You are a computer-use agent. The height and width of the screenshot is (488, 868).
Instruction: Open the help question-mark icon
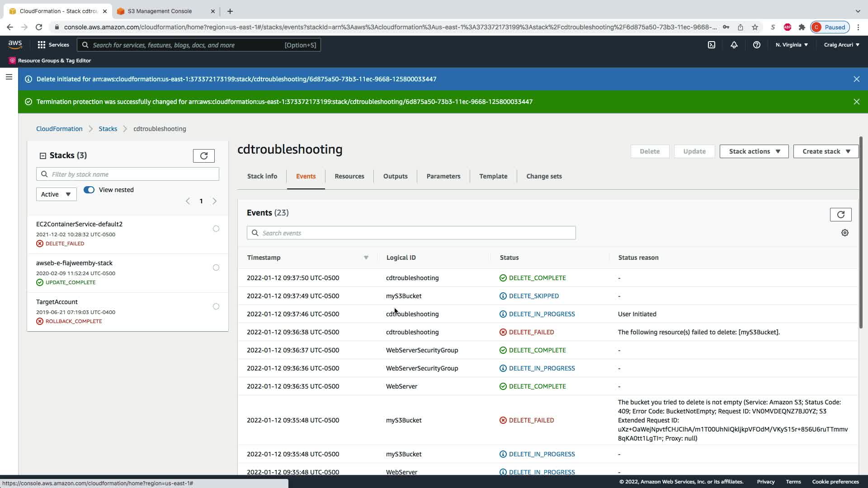(x=756, y=45)
